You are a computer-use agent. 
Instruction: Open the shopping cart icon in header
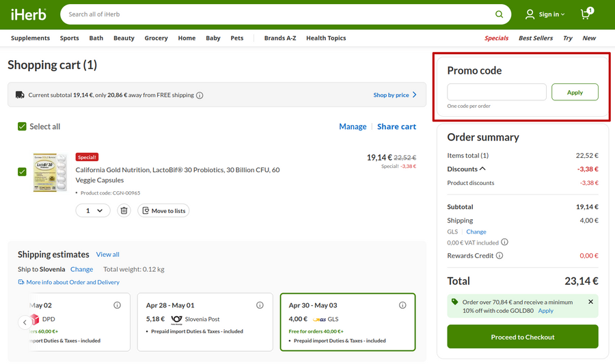click(x=586, y=14)
